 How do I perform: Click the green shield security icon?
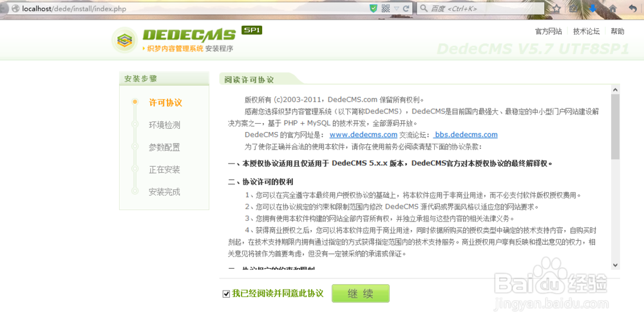pos(374,8)
